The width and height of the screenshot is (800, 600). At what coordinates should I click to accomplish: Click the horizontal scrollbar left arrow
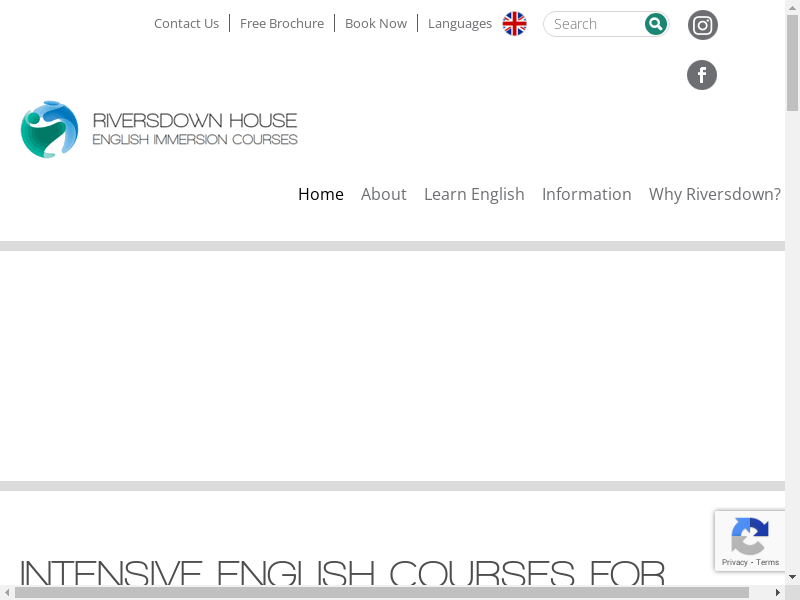coord(8,592)
